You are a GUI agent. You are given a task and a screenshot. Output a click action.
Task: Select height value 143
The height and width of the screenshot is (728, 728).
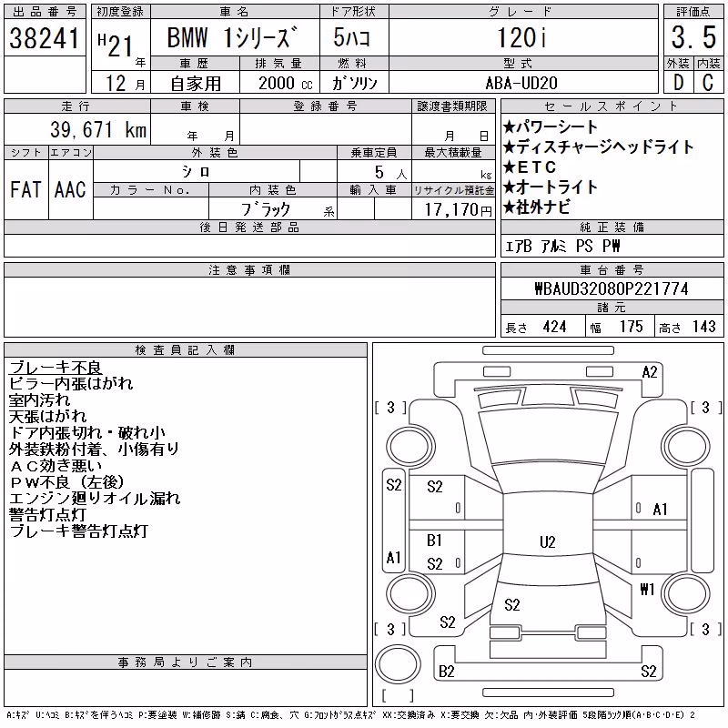[703, 327]
